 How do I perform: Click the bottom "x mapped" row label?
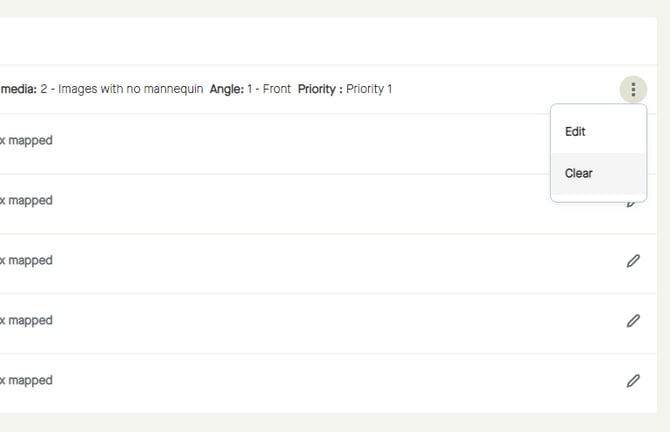click(x=26, y=381)
